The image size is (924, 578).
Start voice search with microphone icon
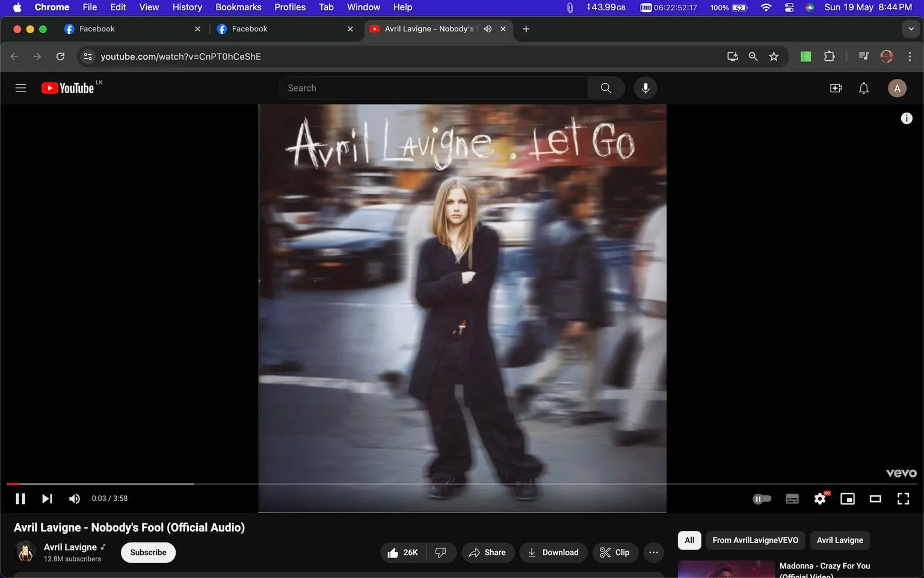click(645, 88)
